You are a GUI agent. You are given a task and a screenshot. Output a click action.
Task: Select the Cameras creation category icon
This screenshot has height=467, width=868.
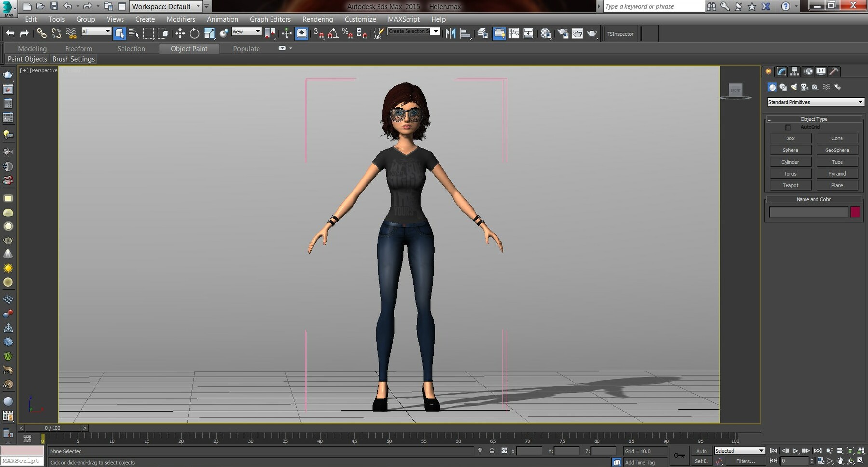pyautogui.click(x=804, y=87)
